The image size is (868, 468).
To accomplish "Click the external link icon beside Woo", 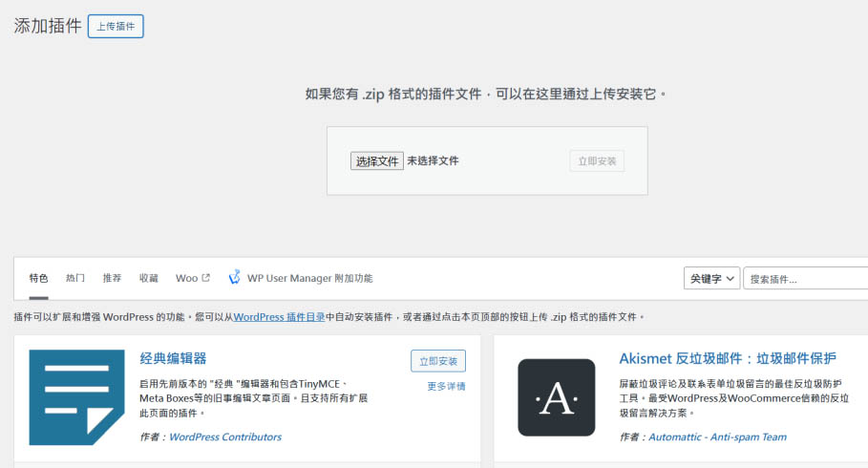I will click(206, 278).
